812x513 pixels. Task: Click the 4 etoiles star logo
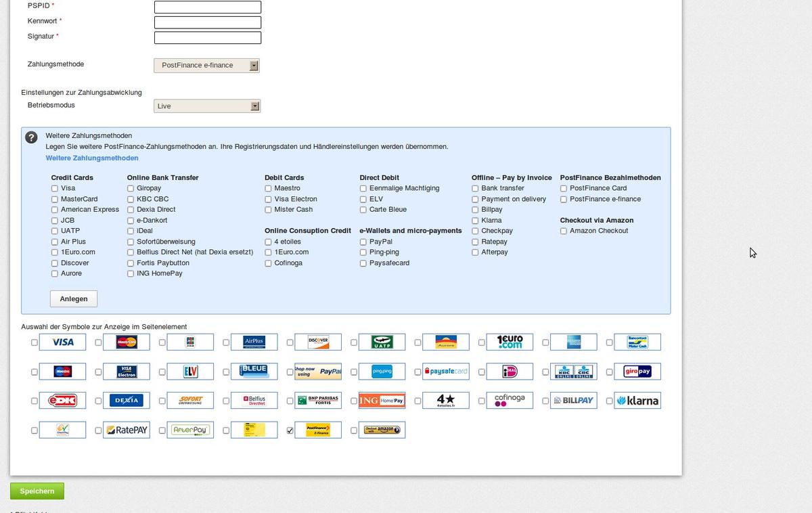tap(446, 401)
